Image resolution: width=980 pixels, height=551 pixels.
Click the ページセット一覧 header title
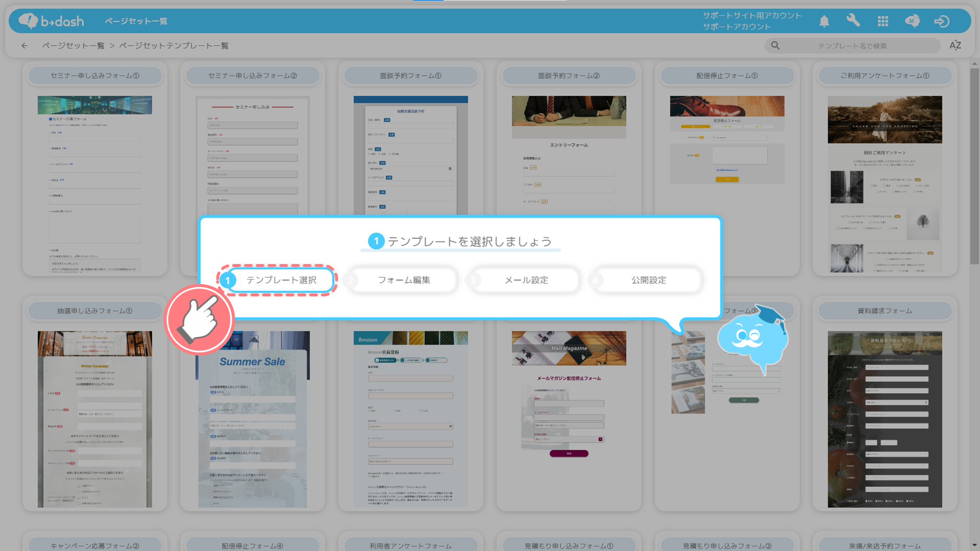(136, 21)
